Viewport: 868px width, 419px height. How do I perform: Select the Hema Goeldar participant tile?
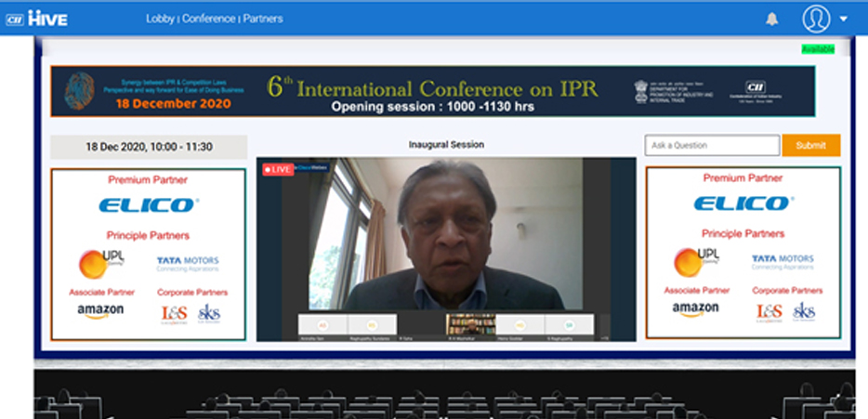[519, 327]
